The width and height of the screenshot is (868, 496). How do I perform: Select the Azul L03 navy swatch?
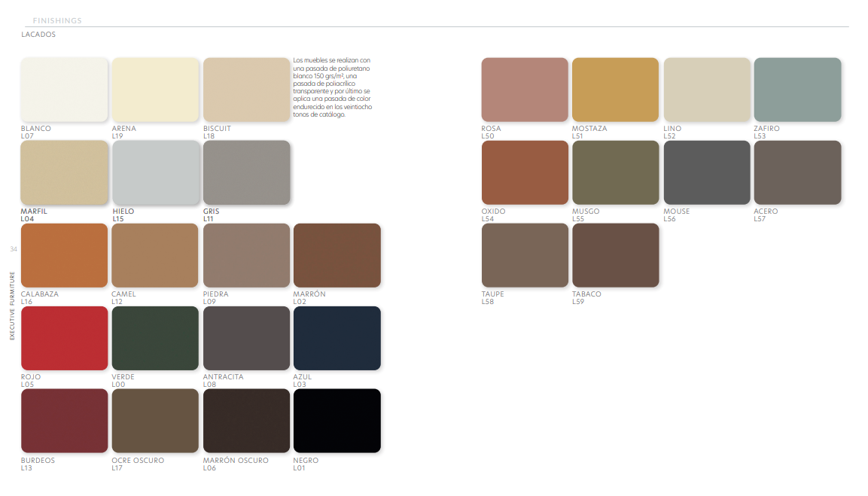point(337,338)
